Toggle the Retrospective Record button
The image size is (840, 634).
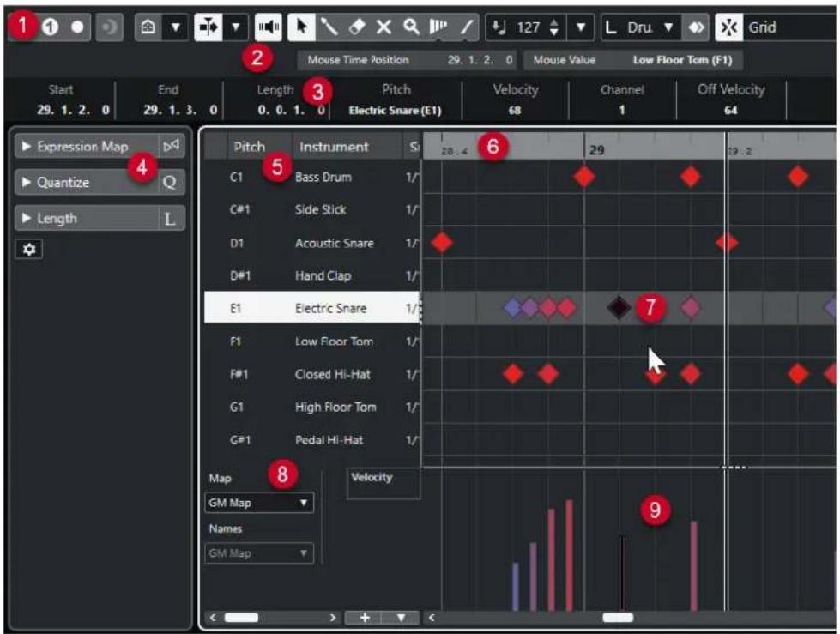pyautogui.click(x=109, y=27)
